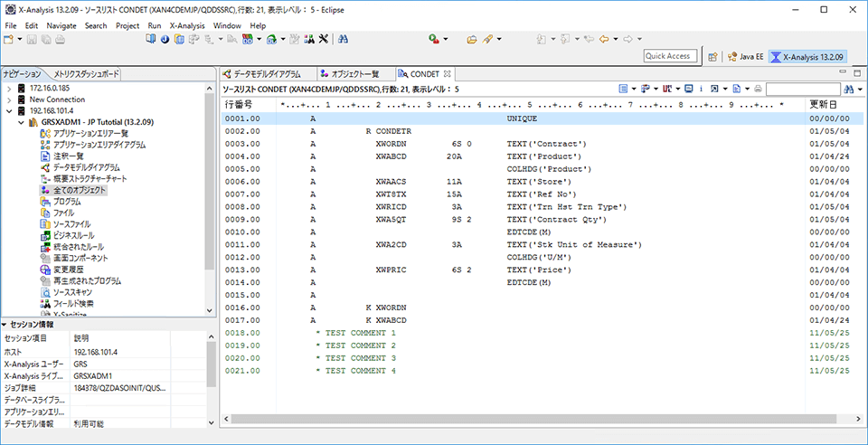Click the blue list view icon in source toolbar
Viewport: 868px width, 445px height.
click(623, 89)
